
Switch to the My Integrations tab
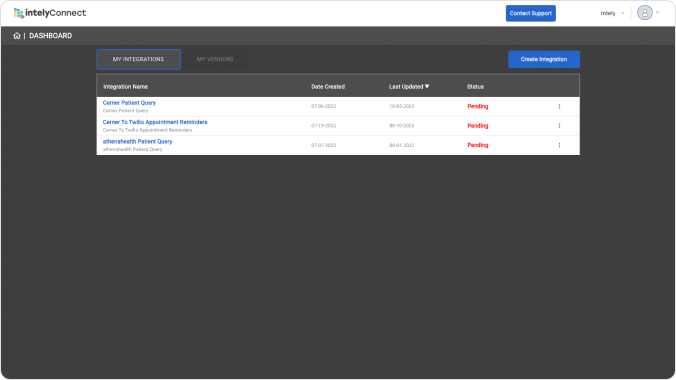click(138, 59)
